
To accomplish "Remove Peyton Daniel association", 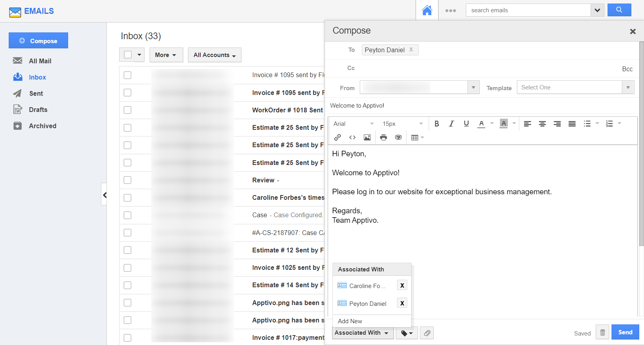I will [402, 303].
